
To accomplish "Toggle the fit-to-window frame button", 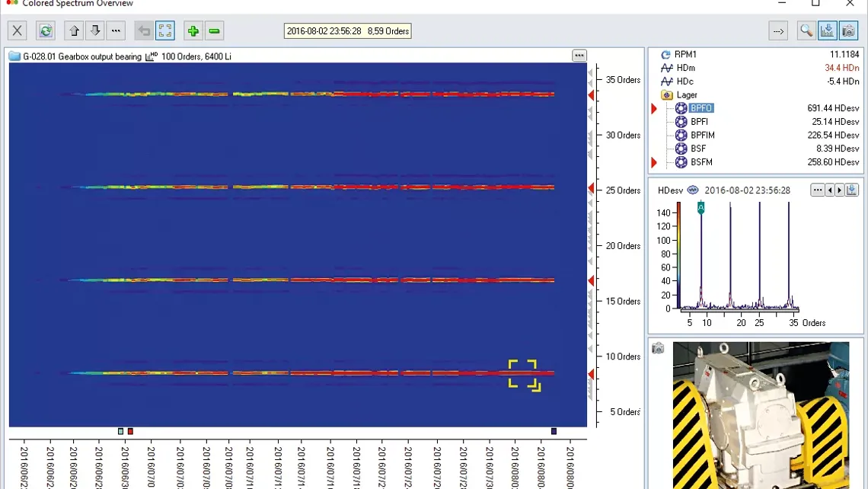I will point(165,30).
